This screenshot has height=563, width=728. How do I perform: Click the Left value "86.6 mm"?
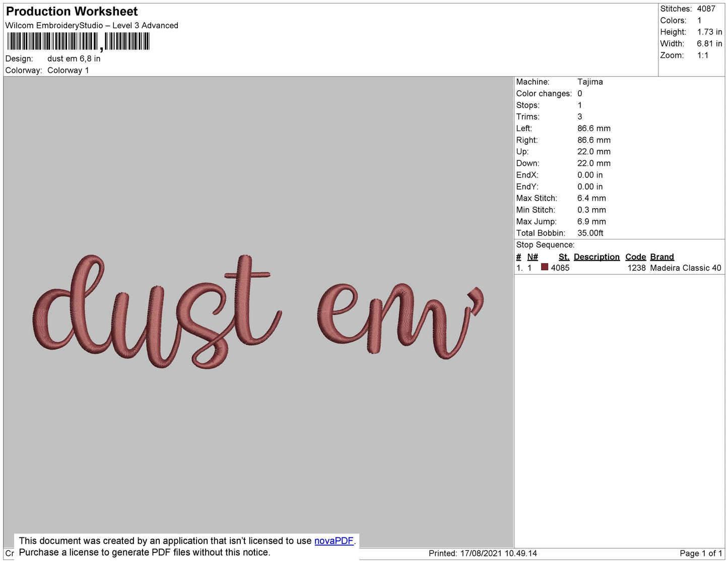594,129
